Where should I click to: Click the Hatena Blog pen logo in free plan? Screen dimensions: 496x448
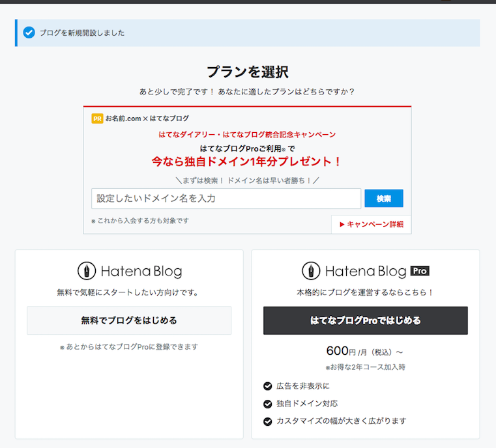87,271
